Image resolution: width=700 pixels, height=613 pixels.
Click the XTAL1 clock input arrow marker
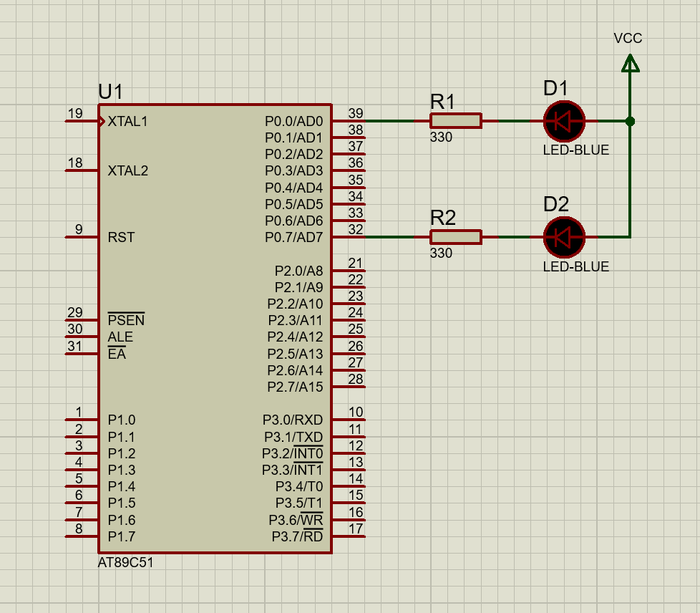[x=102, y=121]
